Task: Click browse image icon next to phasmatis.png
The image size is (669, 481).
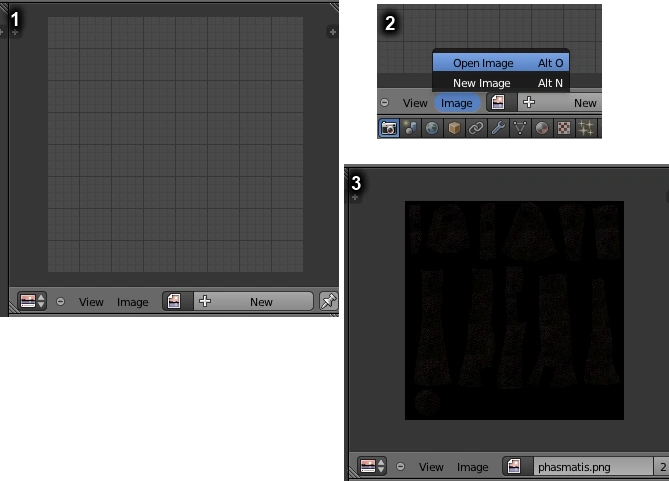Action: pyautogui.click(x=518, y=466)
